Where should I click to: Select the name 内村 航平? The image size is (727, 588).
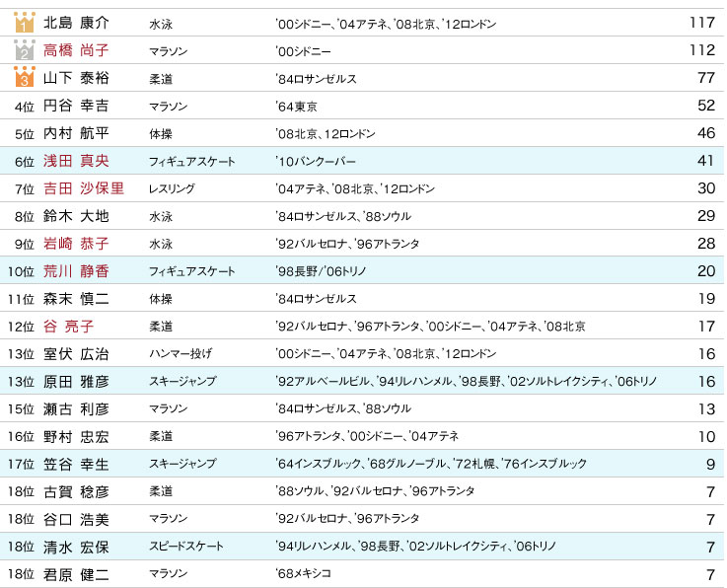point(76,133)
